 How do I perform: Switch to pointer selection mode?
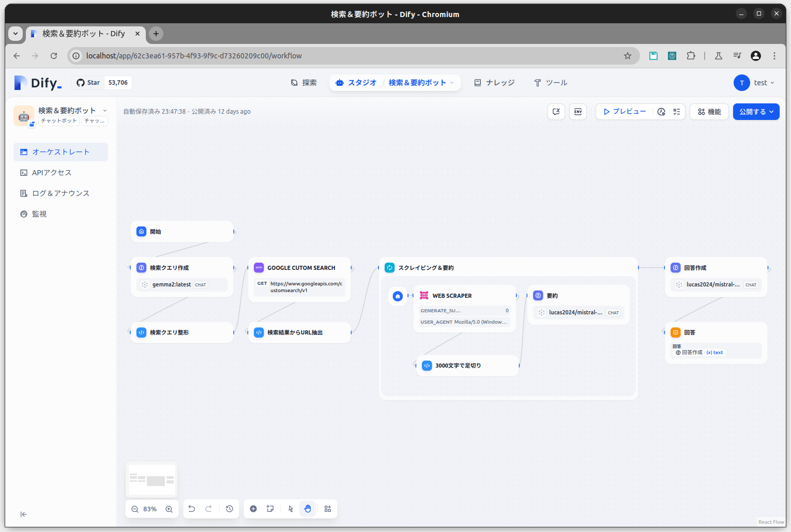pos(291,509)
